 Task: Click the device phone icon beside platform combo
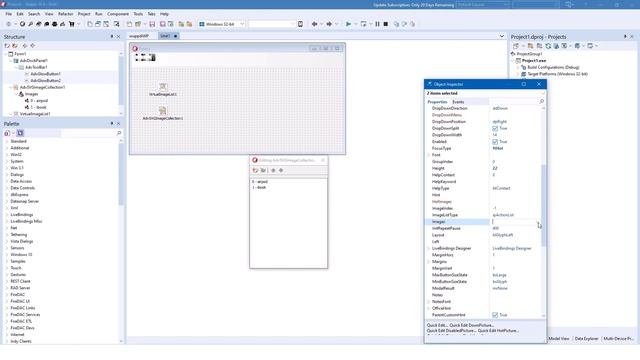coord(300,24)
